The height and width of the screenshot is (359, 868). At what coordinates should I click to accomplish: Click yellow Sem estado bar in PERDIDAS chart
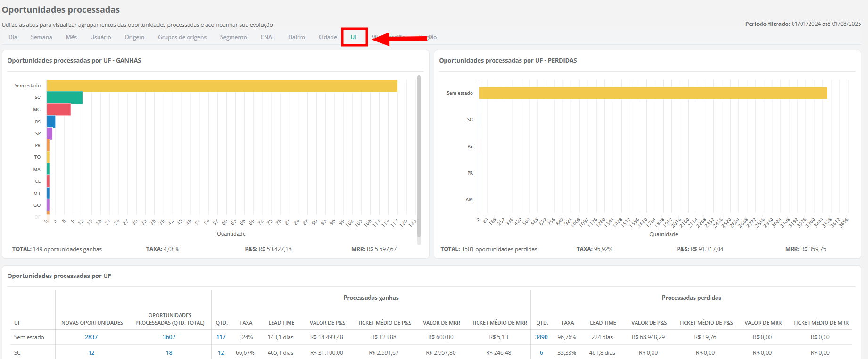point(653,93)
